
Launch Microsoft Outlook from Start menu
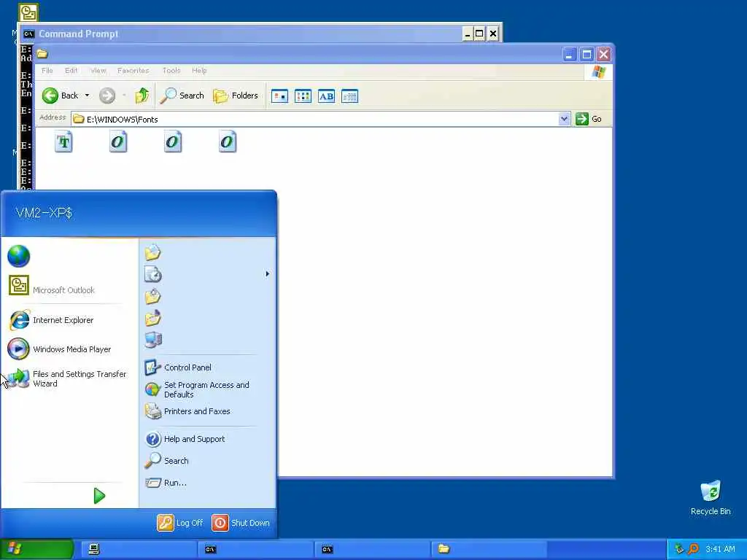(52, 286)
